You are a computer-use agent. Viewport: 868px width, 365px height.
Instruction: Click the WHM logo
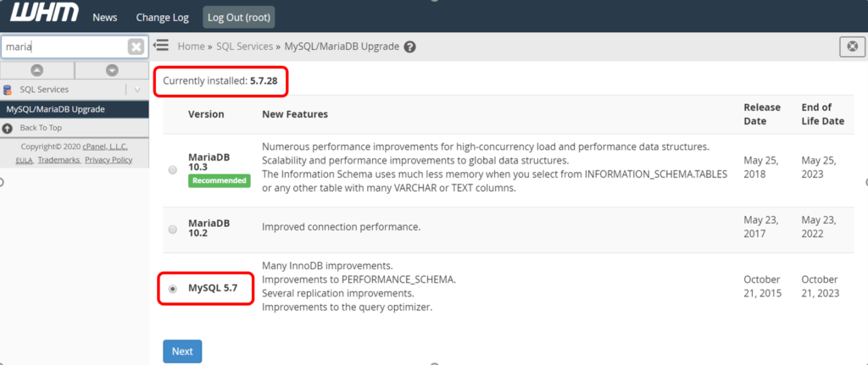[44, 16]
